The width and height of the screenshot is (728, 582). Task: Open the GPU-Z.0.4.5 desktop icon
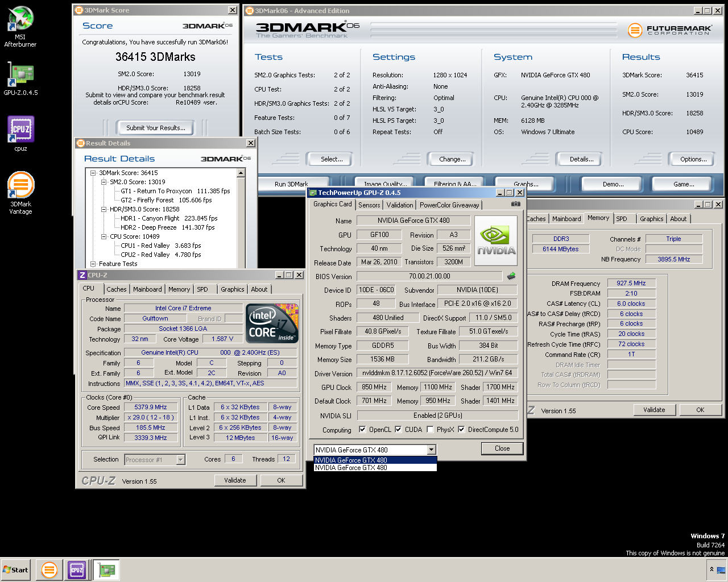pos(20,77)
